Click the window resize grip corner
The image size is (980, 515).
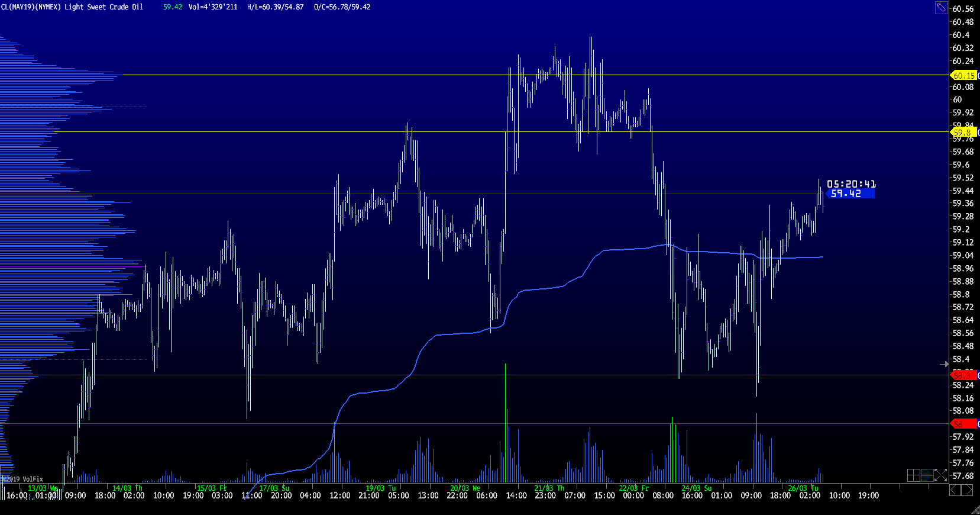(975, 510)
